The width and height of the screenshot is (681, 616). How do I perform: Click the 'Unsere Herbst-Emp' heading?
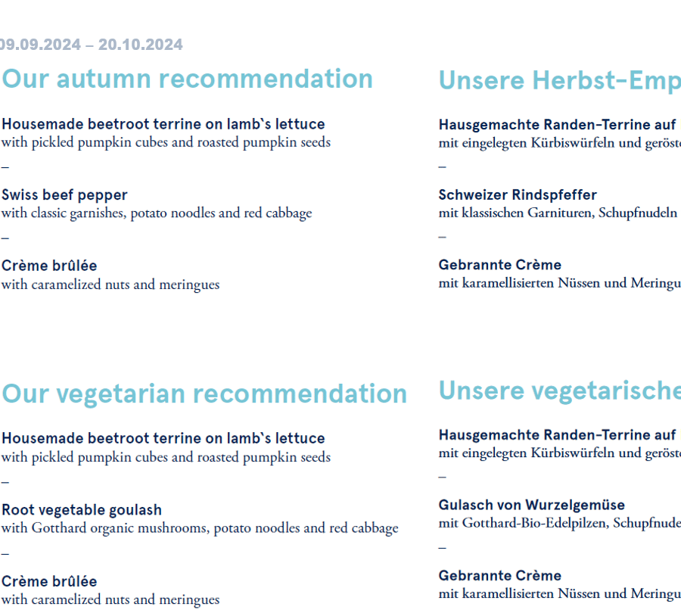(x=560, y=80)
